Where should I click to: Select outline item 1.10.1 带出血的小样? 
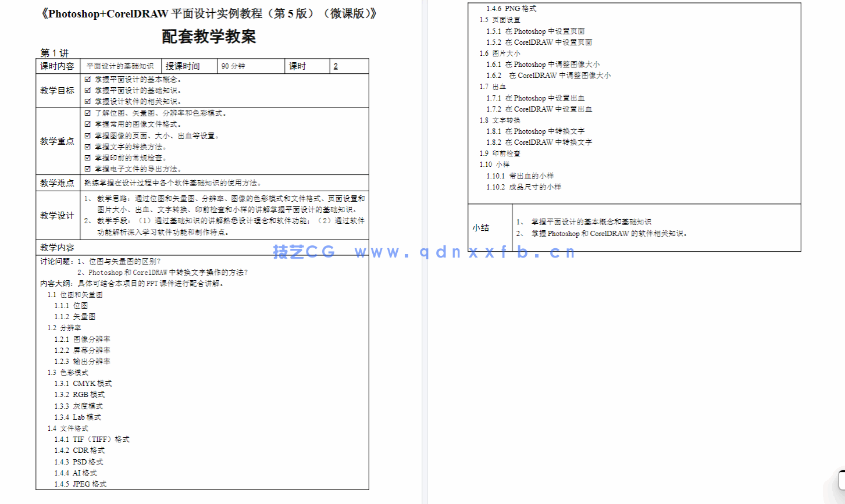[x=523, y=176]
